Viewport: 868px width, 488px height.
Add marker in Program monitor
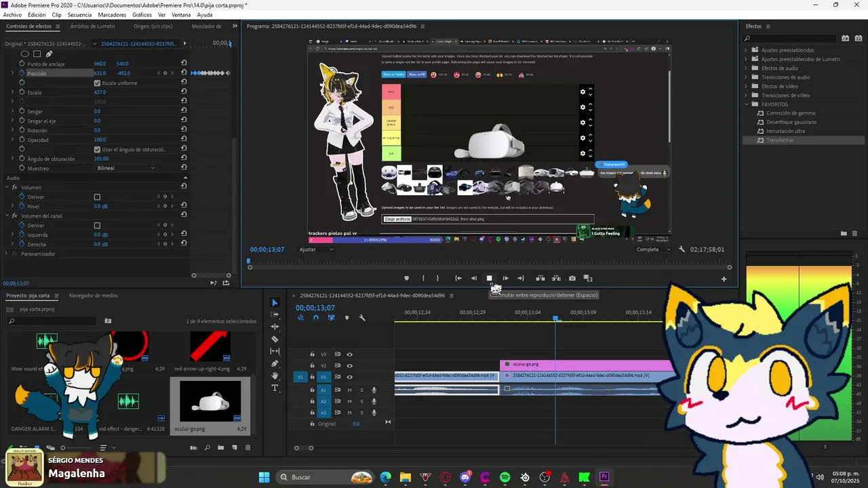tap(407, 278)
